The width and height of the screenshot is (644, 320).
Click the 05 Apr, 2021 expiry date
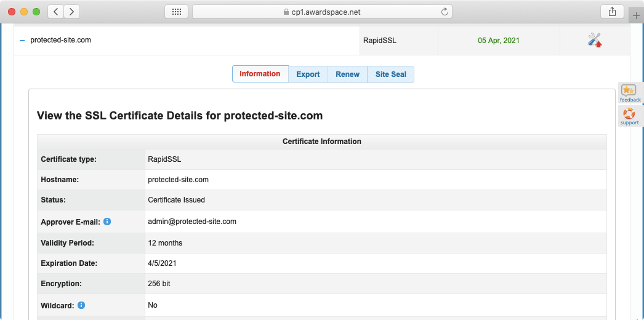[499, 41]
